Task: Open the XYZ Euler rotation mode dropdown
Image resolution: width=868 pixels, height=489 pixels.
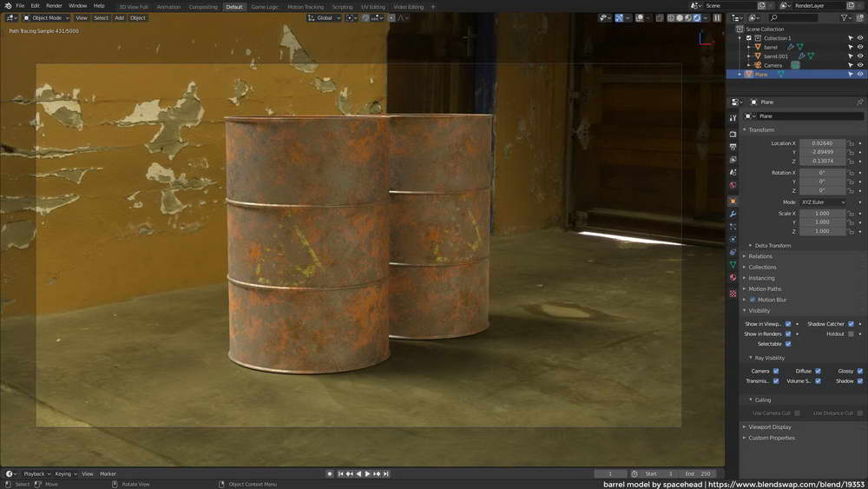Action: tap(823, 202)
